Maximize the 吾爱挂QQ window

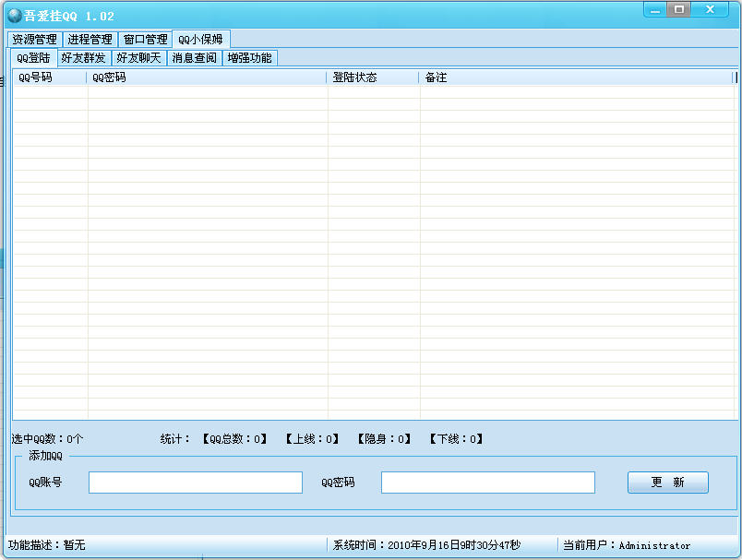(678, 9)
